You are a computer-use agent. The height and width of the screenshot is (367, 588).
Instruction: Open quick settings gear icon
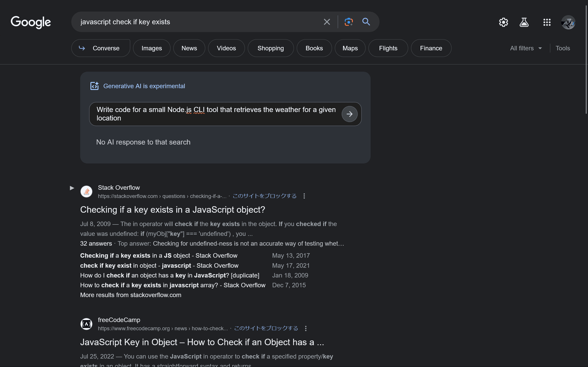[x=504, y=22]
